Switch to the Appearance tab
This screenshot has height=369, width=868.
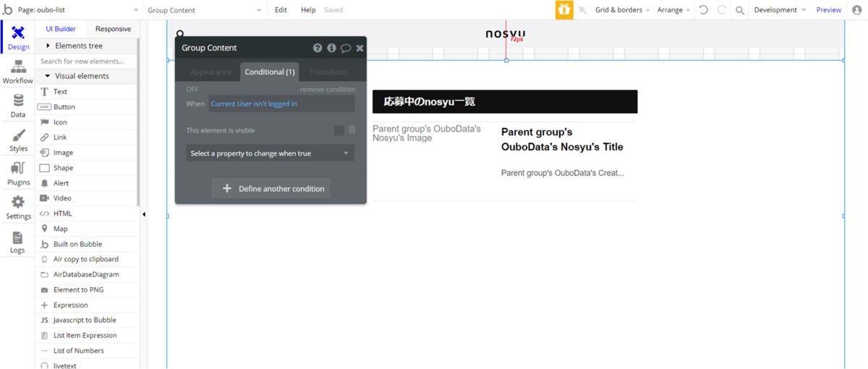click(x=210, y=72)
